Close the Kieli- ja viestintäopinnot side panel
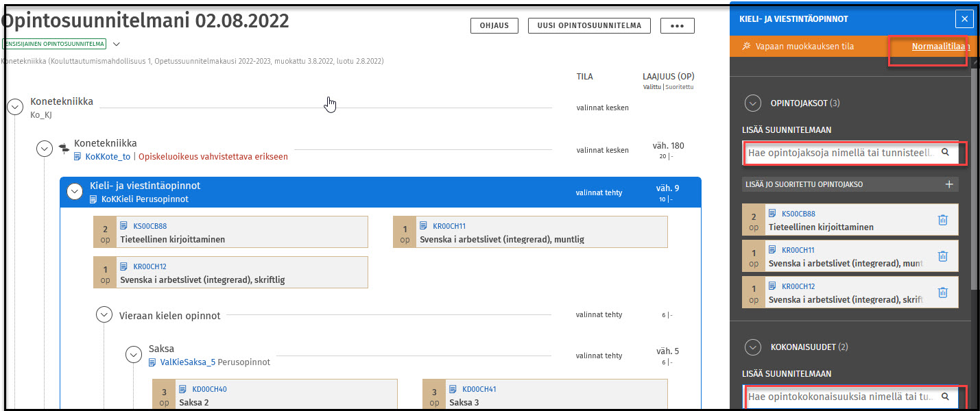The width and height of the screenshot is (980, 411). pyautogui.click(x=965, y=19)
